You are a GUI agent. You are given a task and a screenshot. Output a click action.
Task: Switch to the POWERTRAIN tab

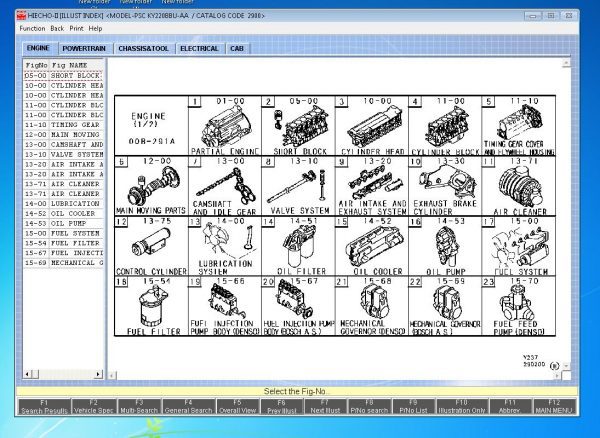[84, 49]
